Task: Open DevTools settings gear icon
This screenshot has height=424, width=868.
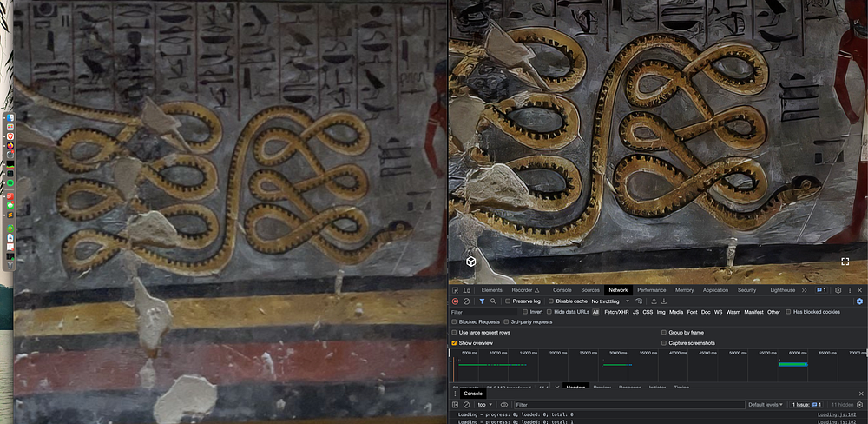Action: click(838, 290)
